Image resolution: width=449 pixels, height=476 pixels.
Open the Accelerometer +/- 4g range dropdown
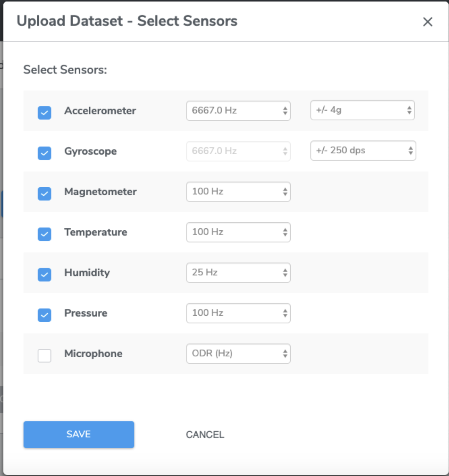363,110
